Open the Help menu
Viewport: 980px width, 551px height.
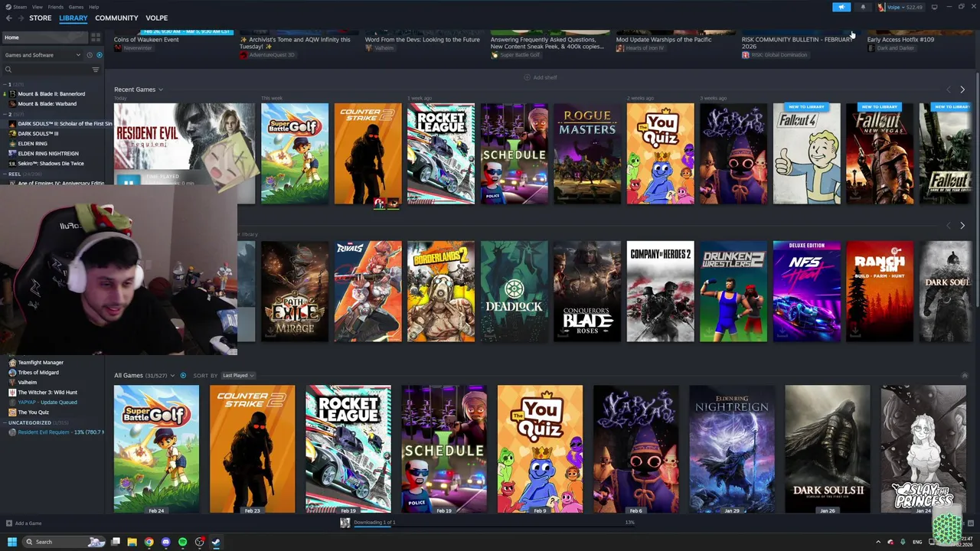(93, 7)
